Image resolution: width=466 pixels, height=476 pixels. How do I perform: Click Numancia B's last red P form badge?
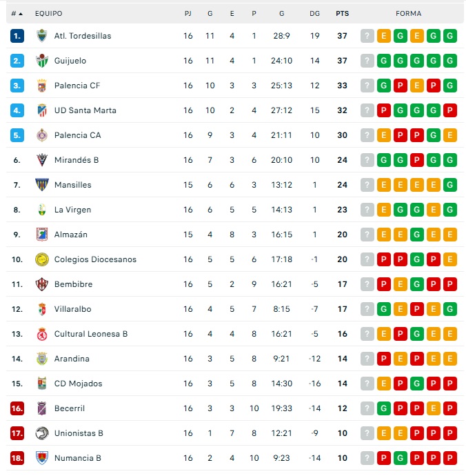pyautogui.click(x=450, y=458)
